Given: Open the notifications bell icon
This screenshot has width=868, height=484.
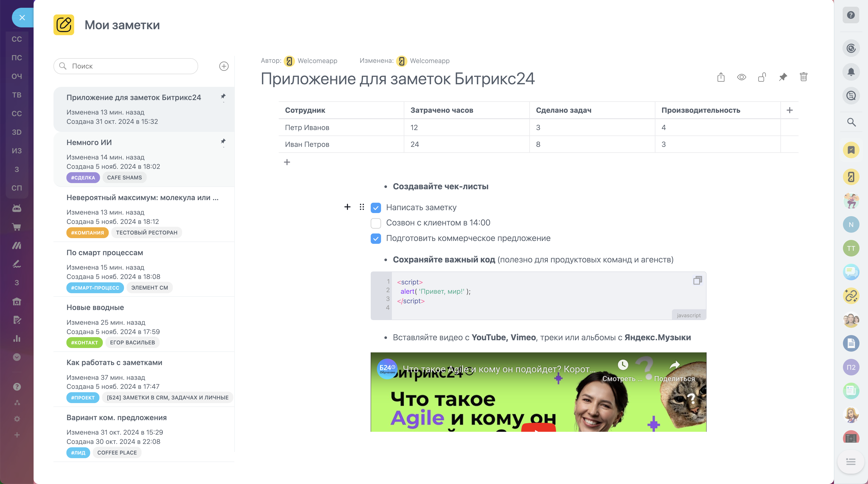Looking at the screenshot, I should point(851,72).
